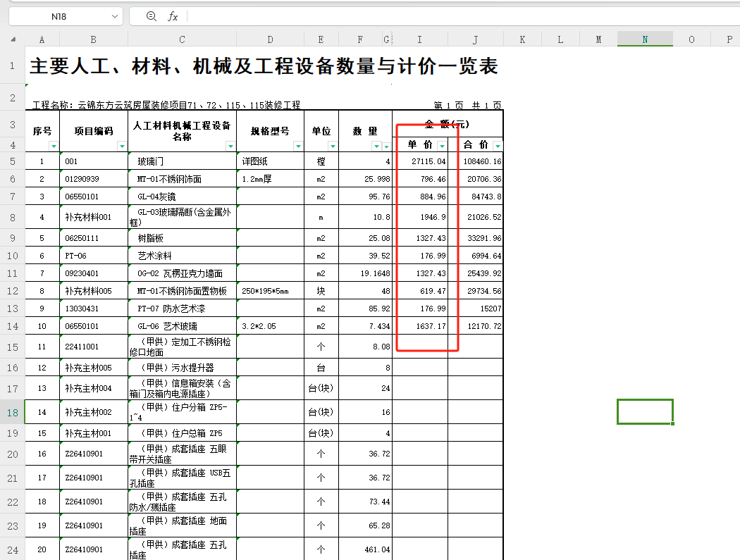Click the 工程名称 project name line

coord(166,105)
